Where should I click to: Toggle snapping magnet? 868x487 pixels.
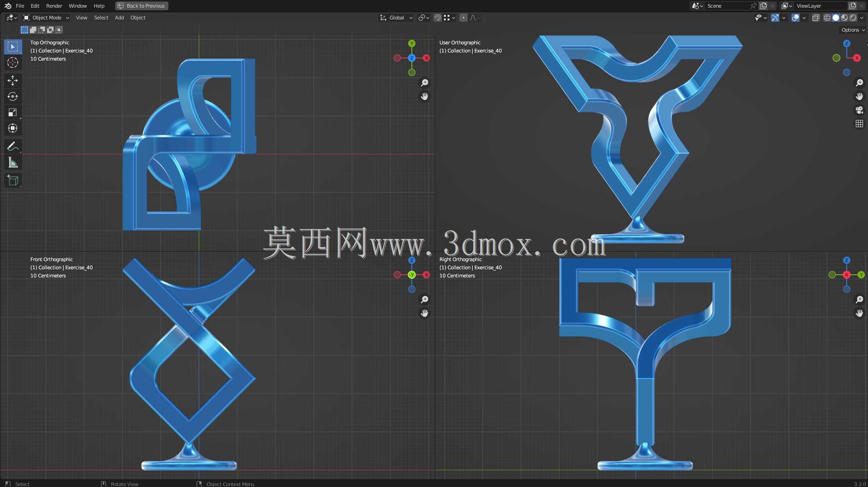(x=438, y=18)
